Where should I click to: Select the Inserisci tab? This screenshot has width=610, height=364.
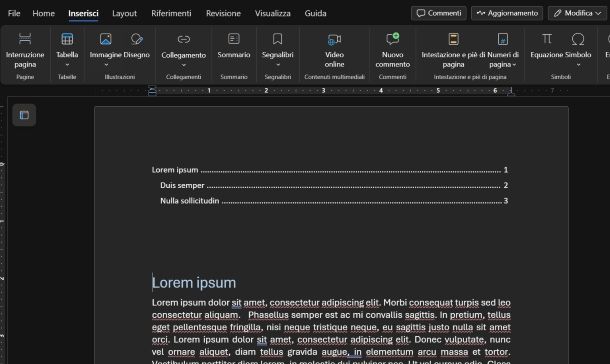[x=83, y=13]
